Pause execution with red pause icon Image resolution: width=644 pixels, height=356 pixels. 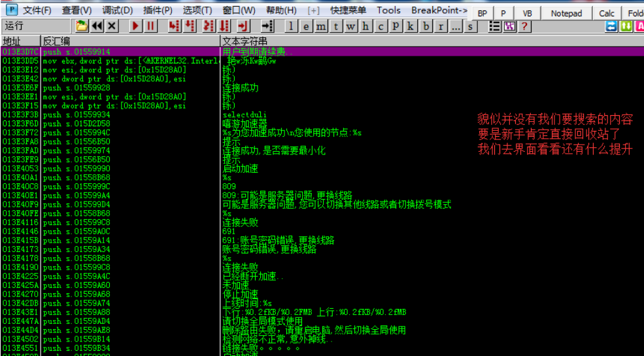151,26
